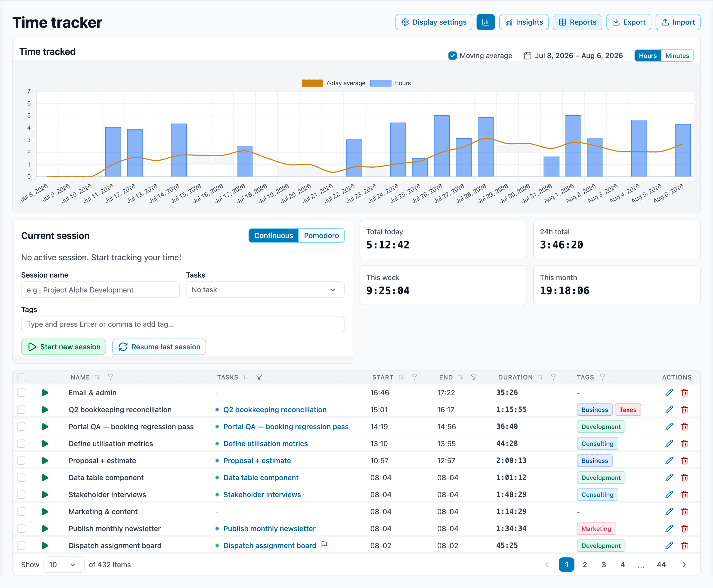
Task: Delete the Marketing & content entry
Action: click(x=685, y=511)
